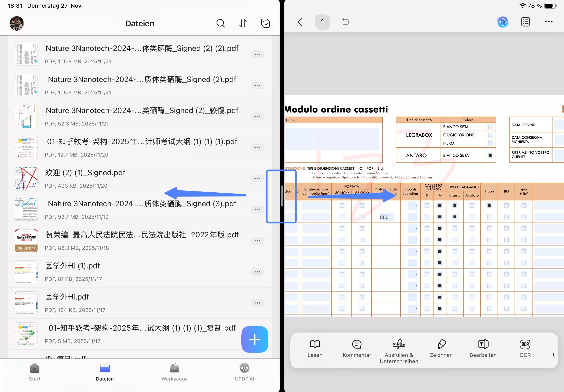Open more options for 医学外刊.pdf
Viewport: 564px width, 392px height.
[257, 303]
